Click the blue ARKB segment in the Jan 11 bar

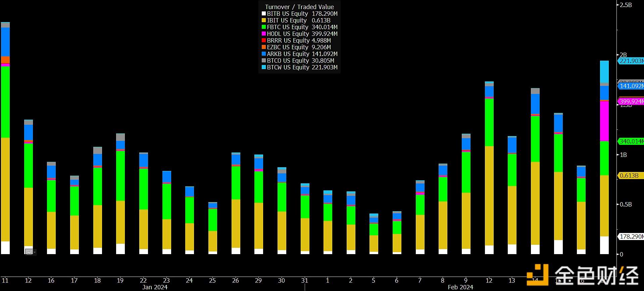(5, 42)
